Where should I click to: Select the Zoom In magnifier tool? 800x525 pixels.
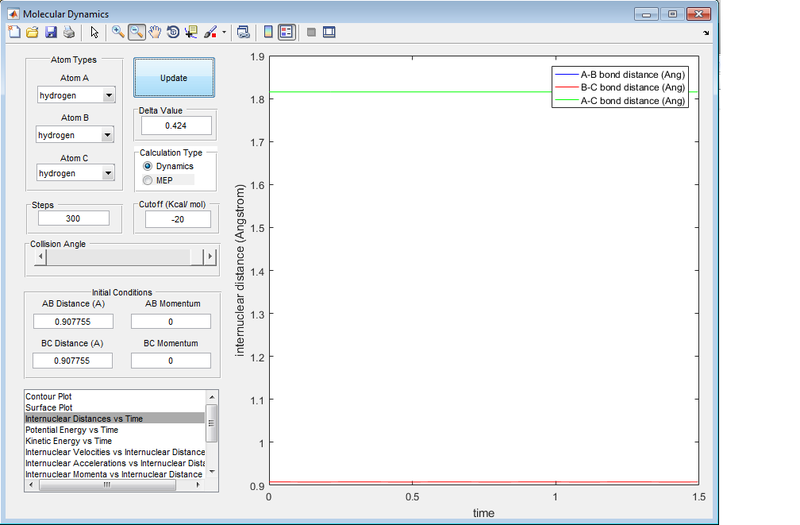coord(118,32)
